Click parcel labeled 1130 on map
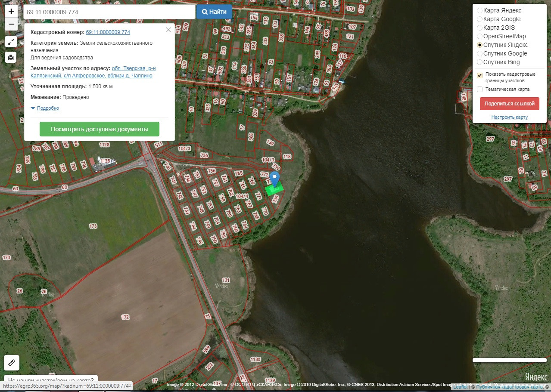 point(255,359)
